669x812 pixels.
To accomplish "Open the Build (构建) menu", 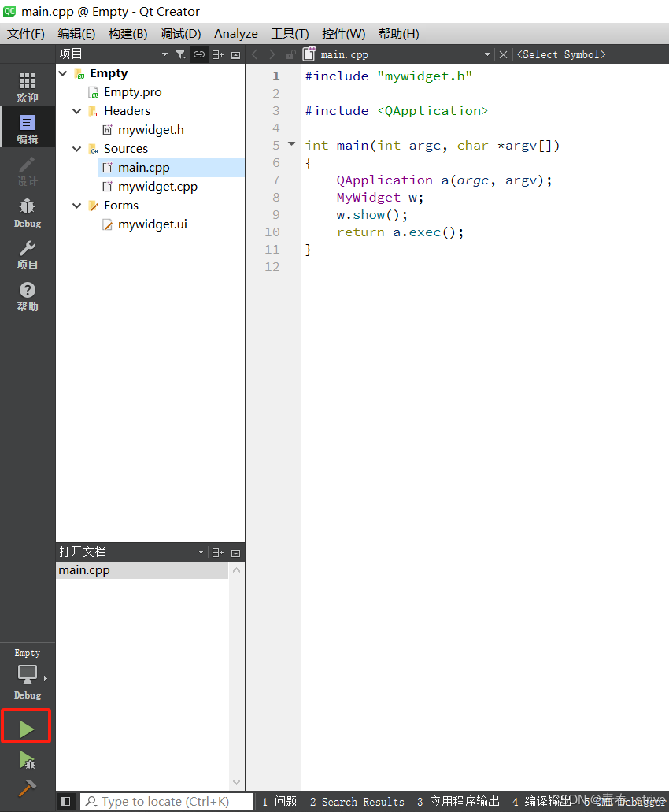I will tap(128, 34).
